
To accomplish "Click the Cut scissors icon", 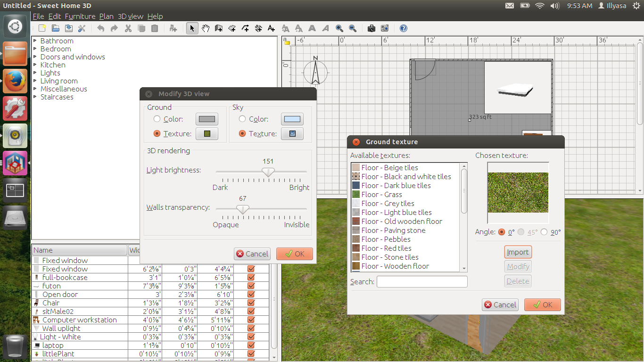I will click(128, 28).
